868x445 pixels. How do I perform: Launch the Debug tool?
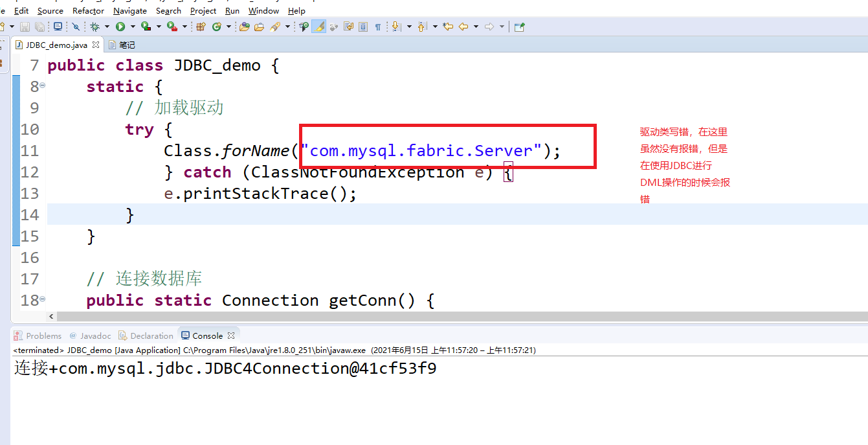[96, 27]
